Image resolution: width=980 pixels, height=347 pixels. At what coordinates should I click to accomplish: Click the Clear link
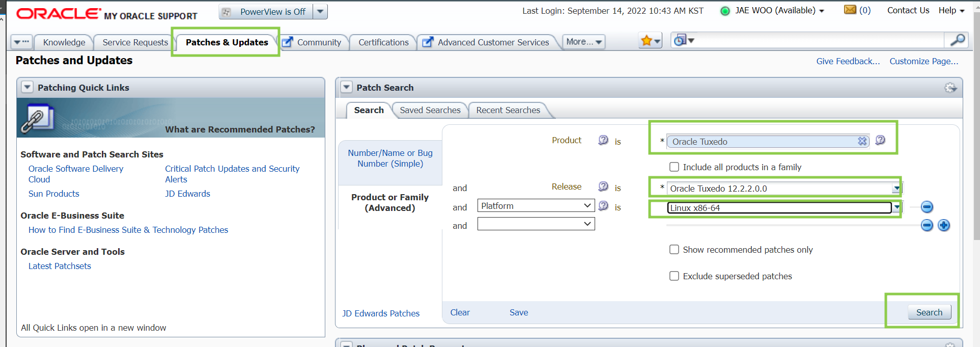[x=460, y=312]
